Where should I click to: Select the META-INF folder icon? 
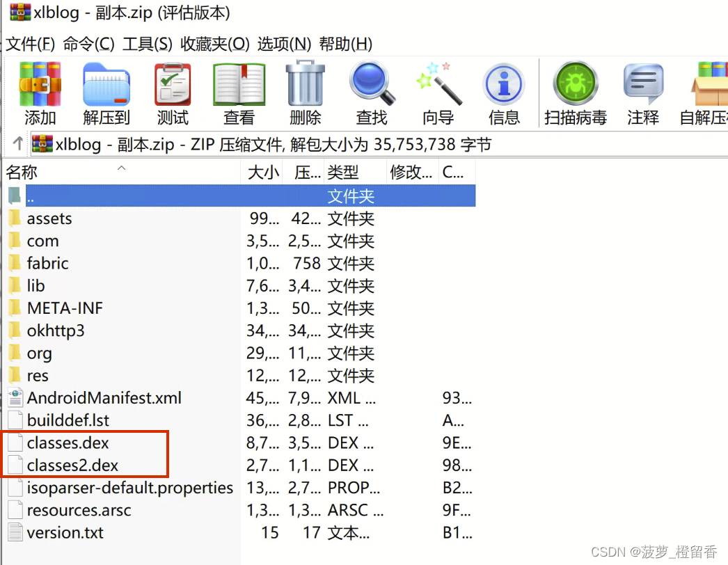pyautogui.click(x=15, y=308)
